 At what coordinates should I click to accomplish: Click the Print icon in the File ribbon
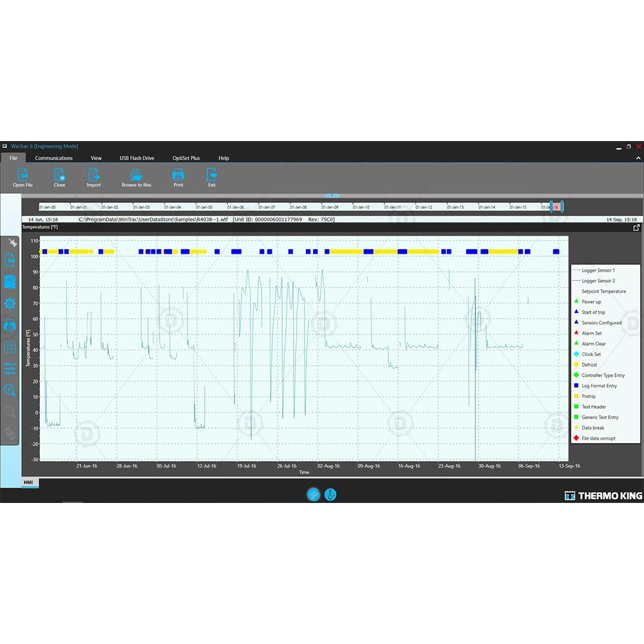178,175
